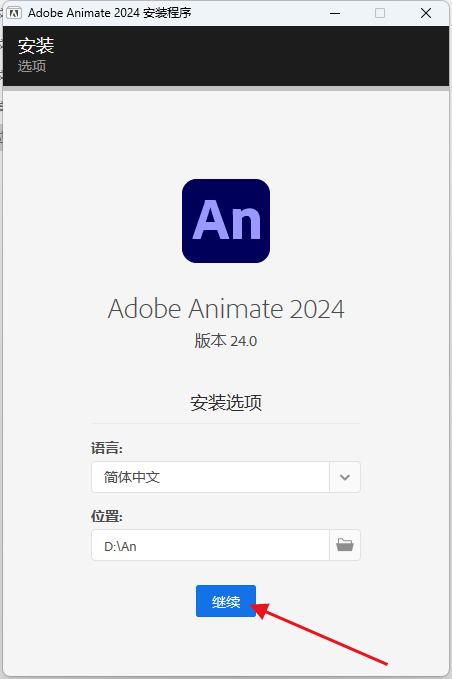Click the 安装选项 section heading

point(226,403)
